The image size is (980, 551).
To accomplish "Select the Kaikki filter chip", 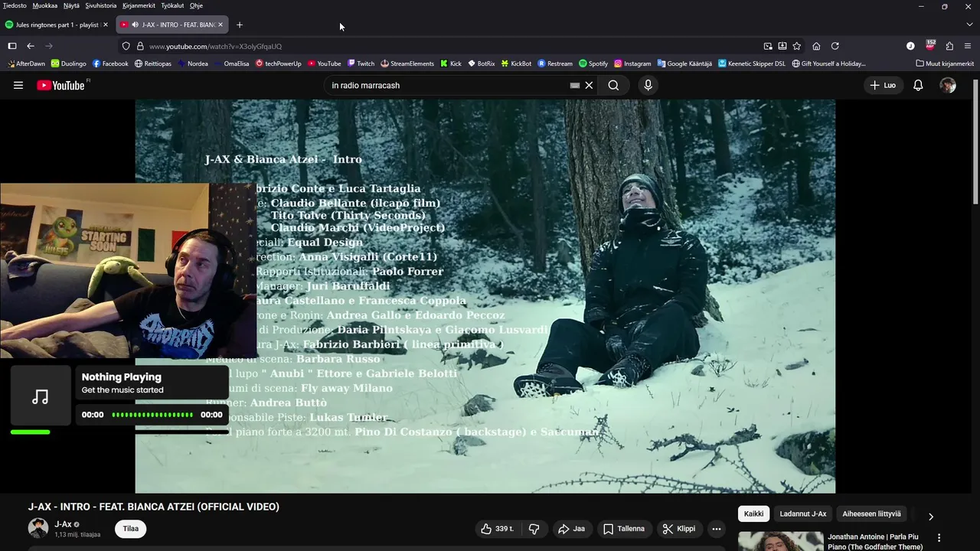I will coord(754,514).
